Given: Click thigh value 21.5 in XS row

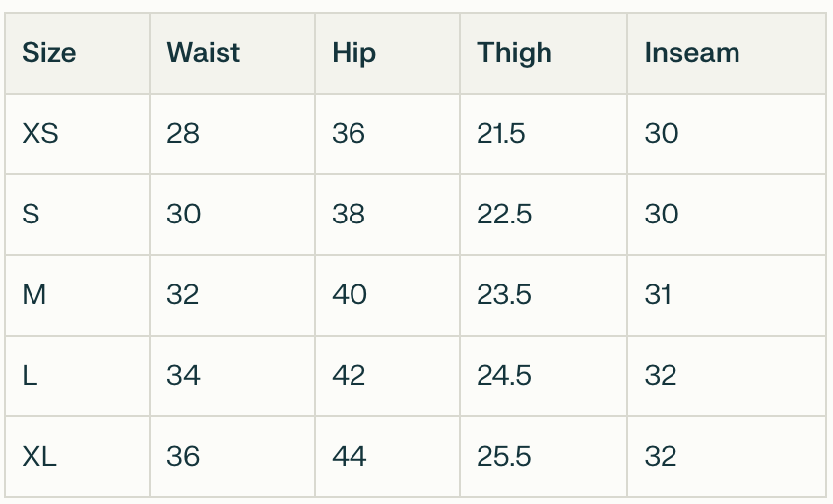Looking at the screenshot, I should tap(501, 134).
